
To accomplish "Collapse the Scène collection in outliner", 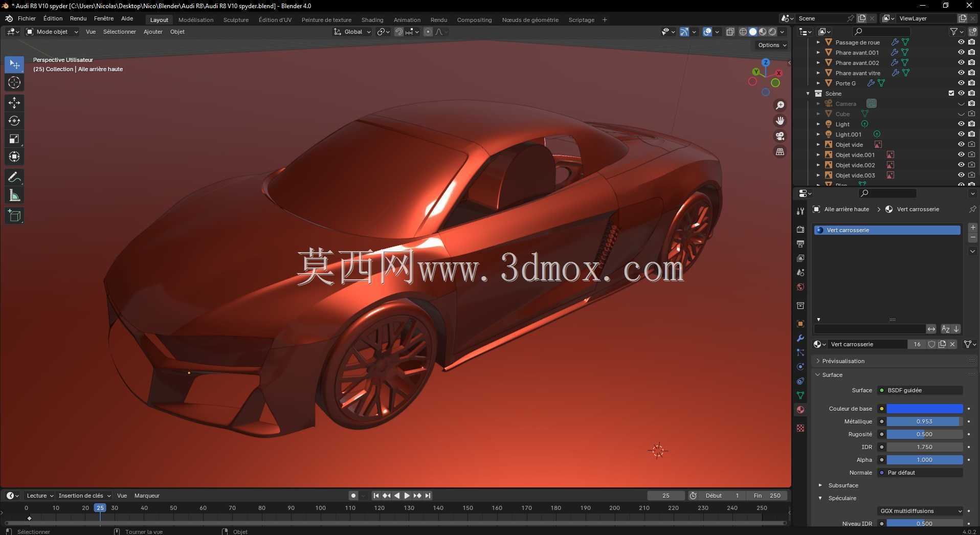I will [x=808, y=94].
